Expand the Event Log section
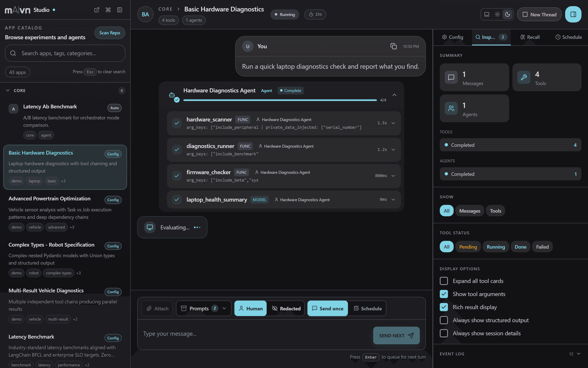 point(579,354)
